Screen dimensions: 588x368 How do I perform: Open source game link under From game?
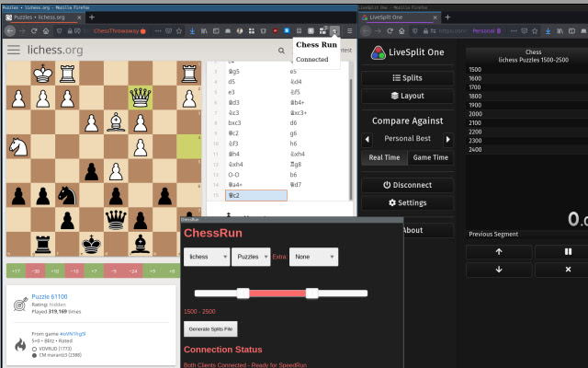73,334
